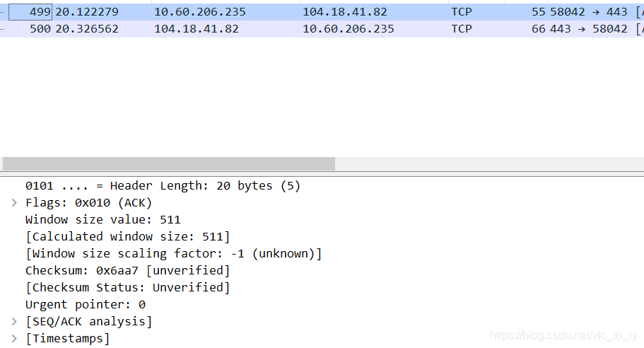Click TCP protocol cell in packet 499
The height and width of the screenshot is (348, 644).
[462, 12]
